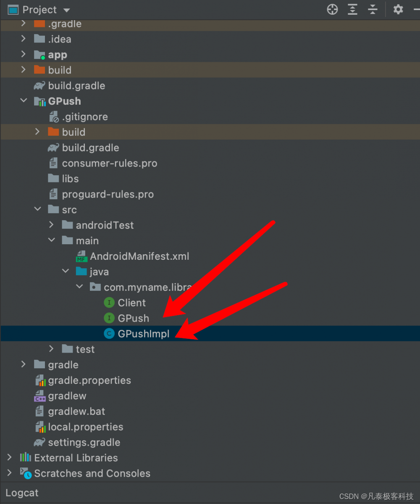
Task: Click the gradle.properties file icon
Action: 40,380
